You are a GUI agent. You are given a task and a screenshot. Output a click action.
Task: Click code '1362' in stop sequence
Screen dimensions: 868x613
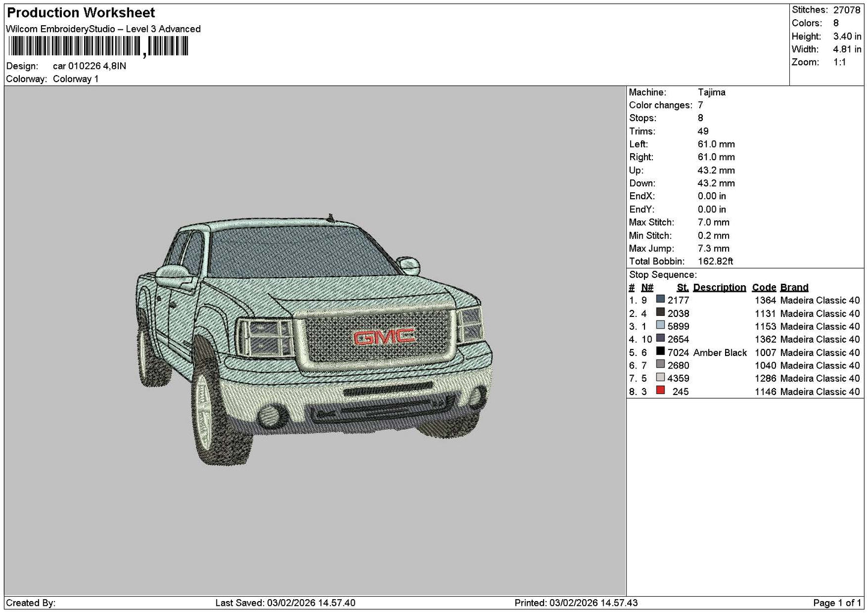(x=765, y=339)
